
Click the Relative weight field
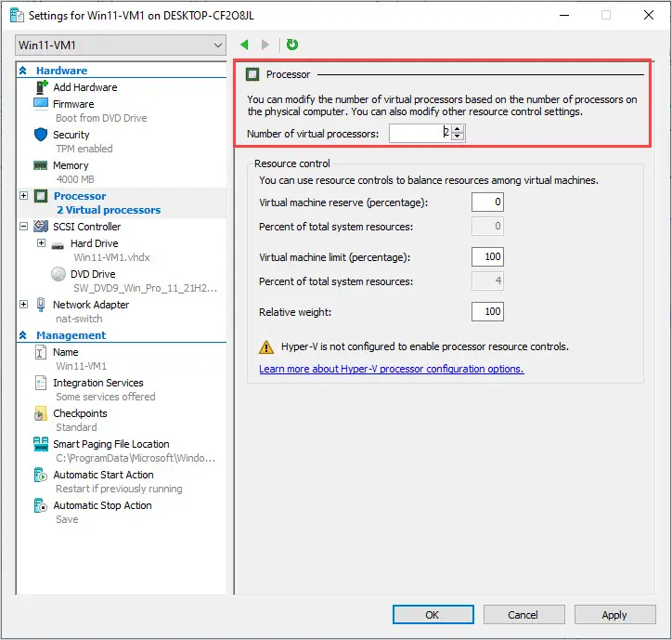(487, 311)
